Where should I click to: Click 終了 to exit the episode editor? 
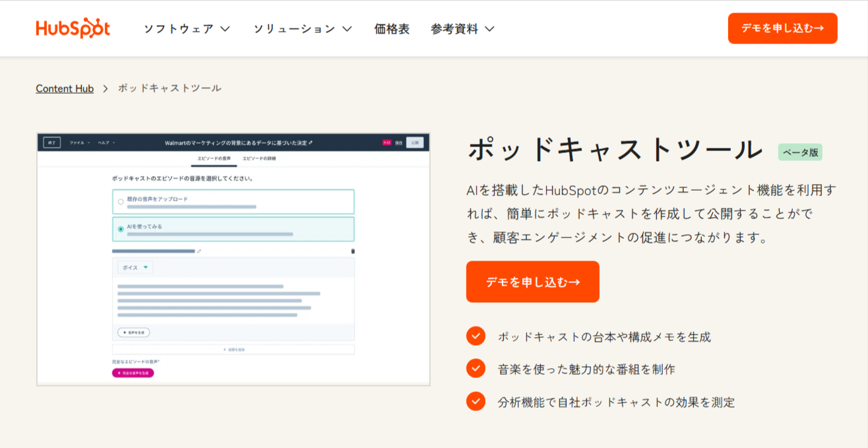tap(52, 143)
